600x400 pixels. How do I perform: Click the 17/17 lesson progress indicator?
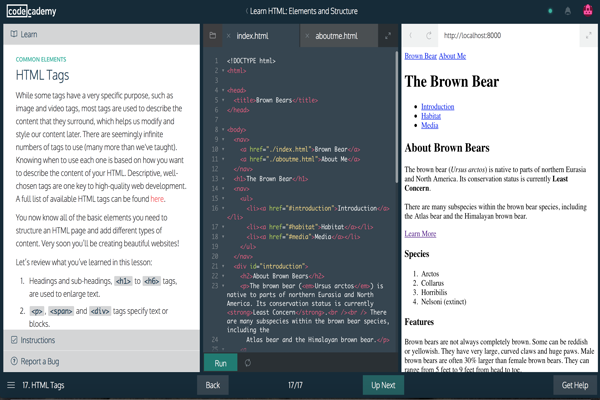click(295, 385)
